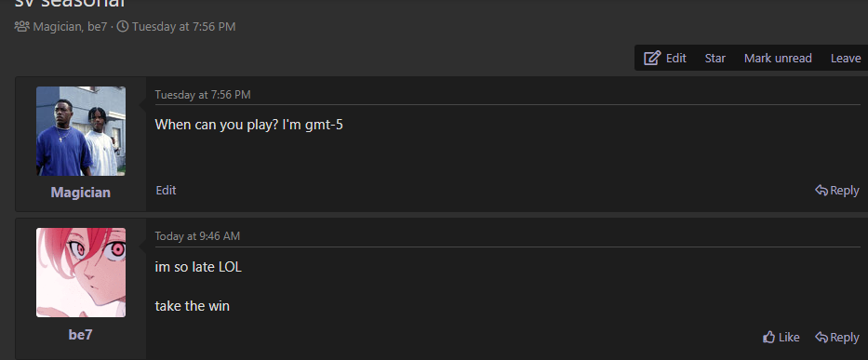Click the thumbs-up Like icon

point(768,337)
